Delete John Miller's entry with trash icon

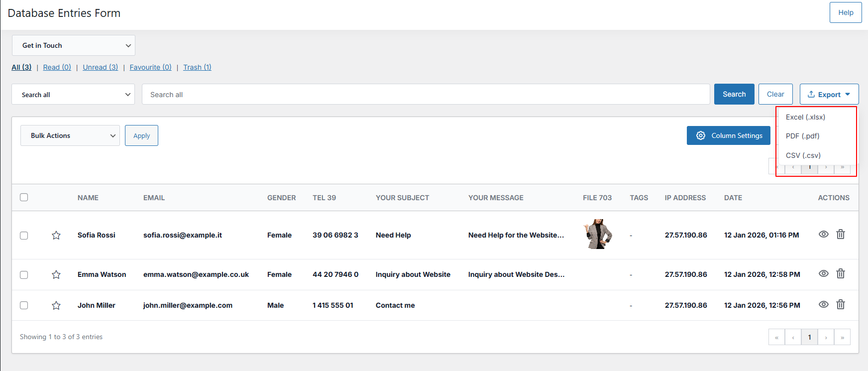tap(841, 304)
